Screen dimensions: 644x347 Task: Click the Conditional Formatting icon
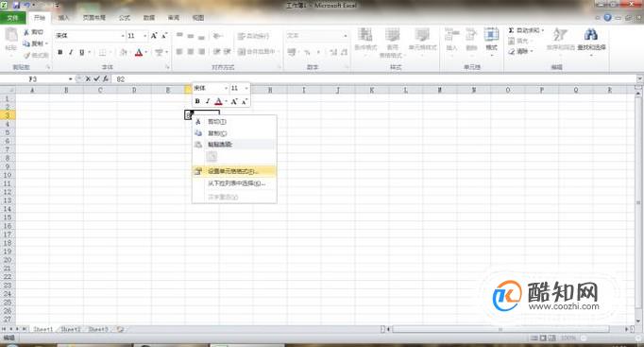point(364,35)
